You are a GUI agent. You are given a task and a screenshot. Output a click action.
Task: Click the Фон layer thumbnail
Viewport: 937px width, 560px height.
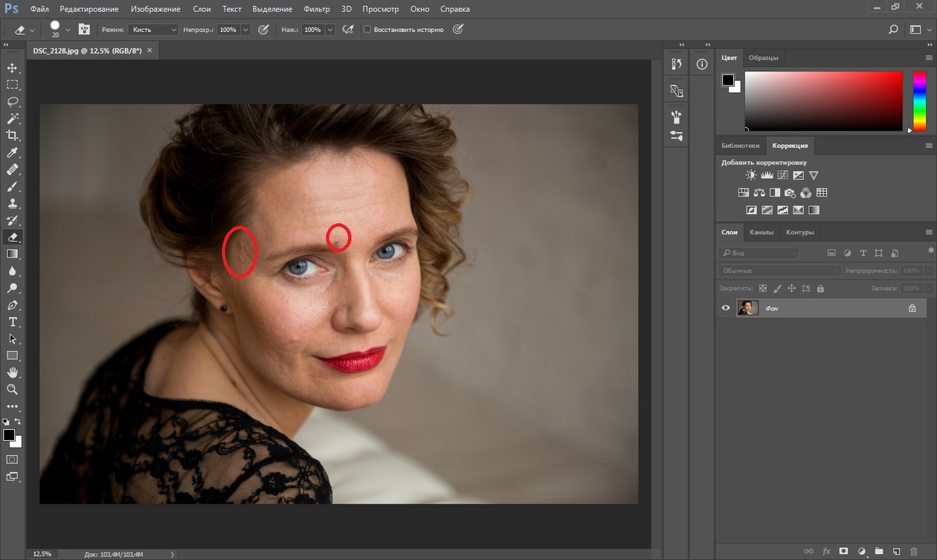coord(747,308)
